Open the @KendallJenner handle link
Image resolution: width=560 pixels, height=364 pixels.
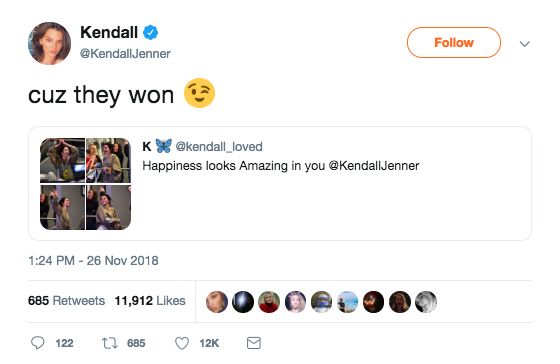[x=125, y=54]
